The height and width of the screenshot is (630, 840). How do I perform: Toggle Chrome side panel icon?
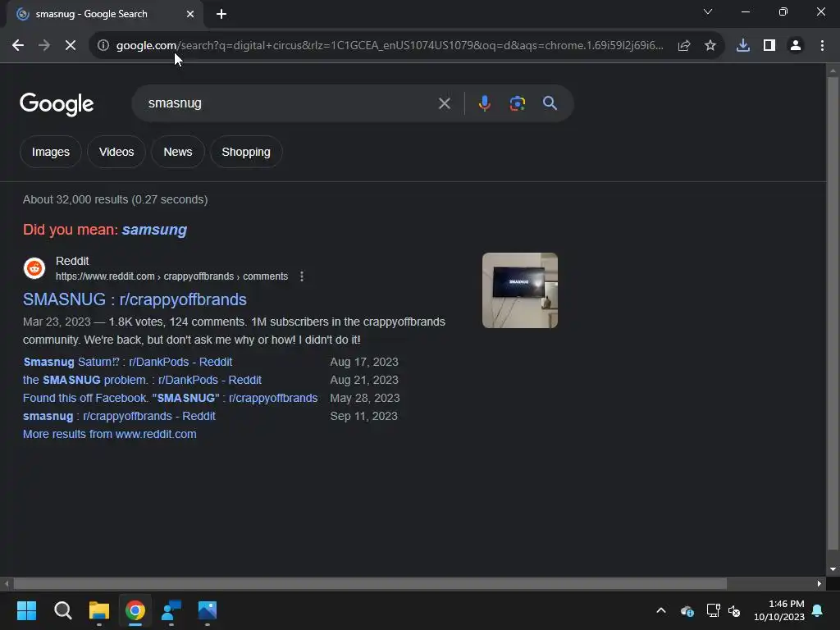pos(769,46)
